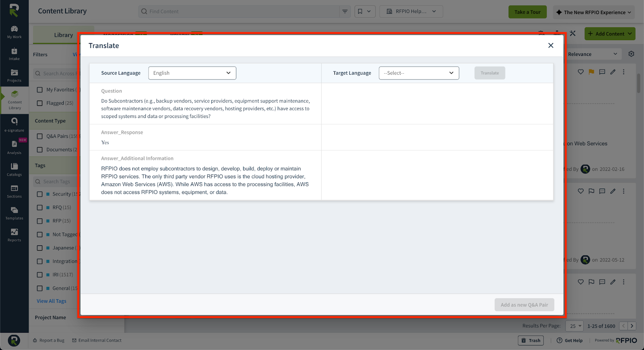The height and width of the screenshot is (350, 644).
Task: Open the tools wrench icon near Add Content
Action: (573, 33)
